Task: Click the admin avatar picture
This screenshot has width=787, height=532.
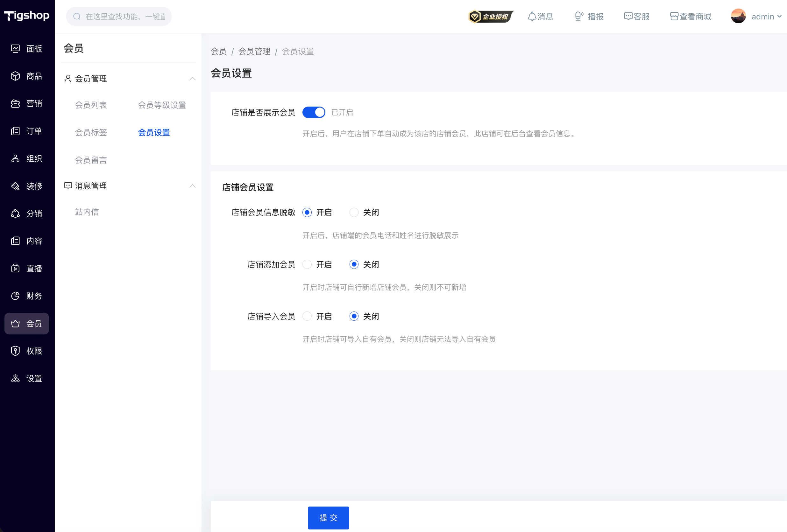Action: (x=738, y=16)
